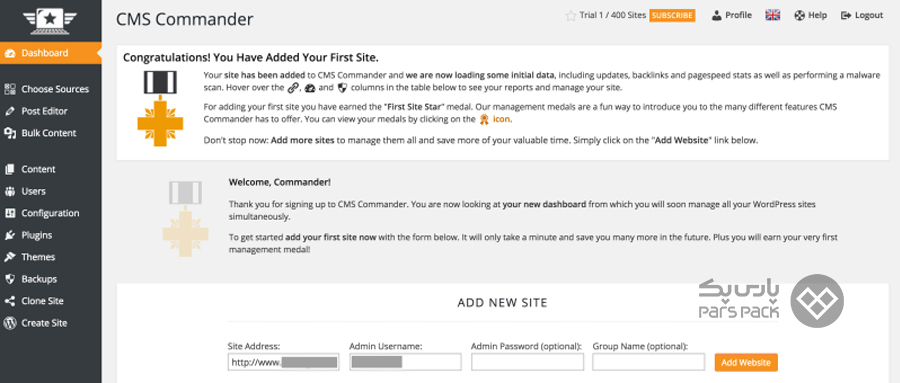Click the Clone Site share icon

[x=10, y=301]
